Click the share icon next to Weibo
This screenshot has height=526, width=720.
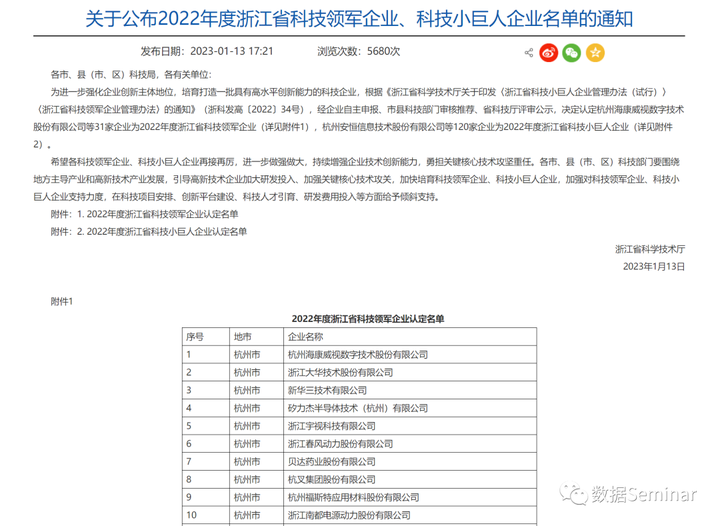point(529,52)
